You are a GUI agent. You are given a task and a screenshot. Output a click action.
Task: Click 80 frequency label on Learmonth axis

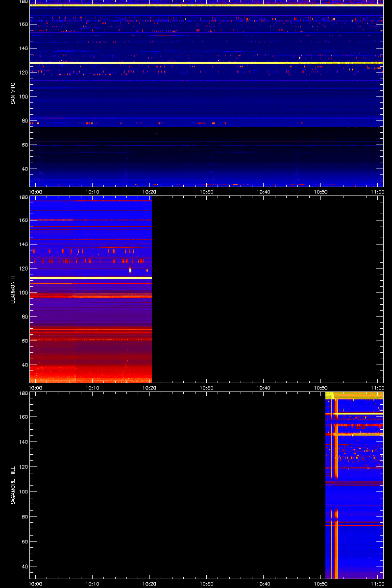24,317
